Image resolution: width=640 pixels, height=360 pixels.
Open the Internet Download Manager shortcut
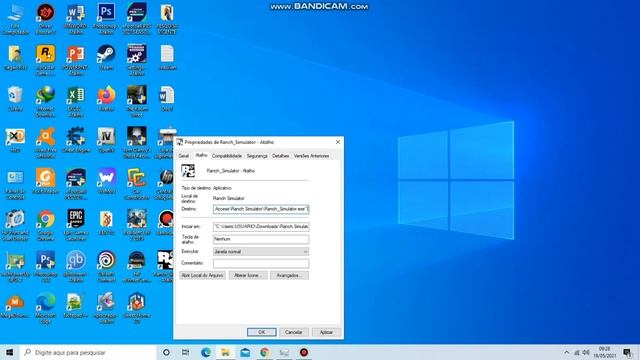point(46,102)
